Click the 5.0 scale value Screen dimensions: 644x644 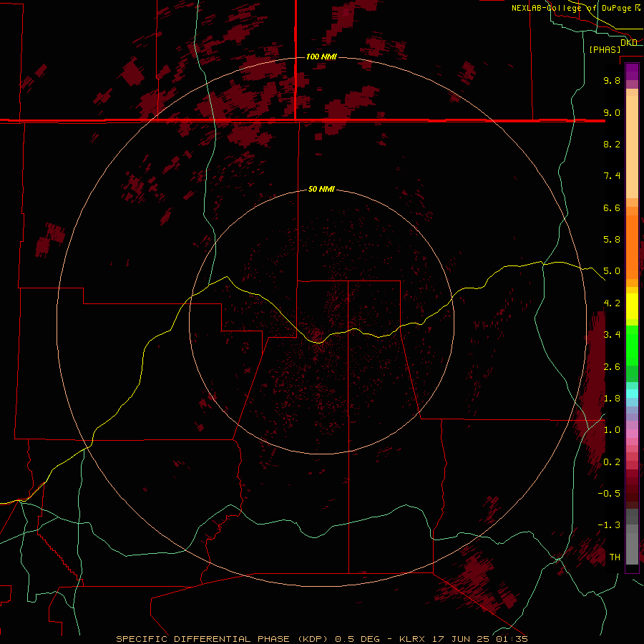pyautogui.click(x=612, y=271)
